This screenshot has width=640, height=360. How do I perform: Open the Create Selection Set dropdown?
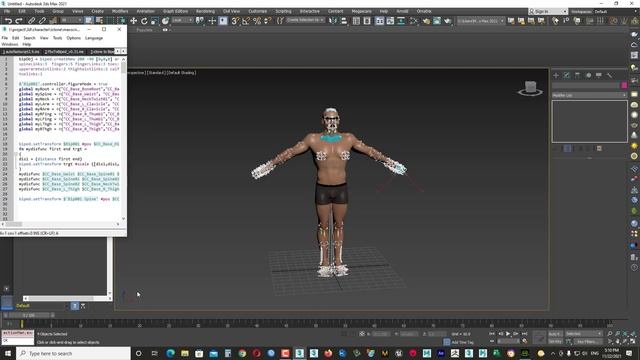pyautogui.click(x=305, y=20)
